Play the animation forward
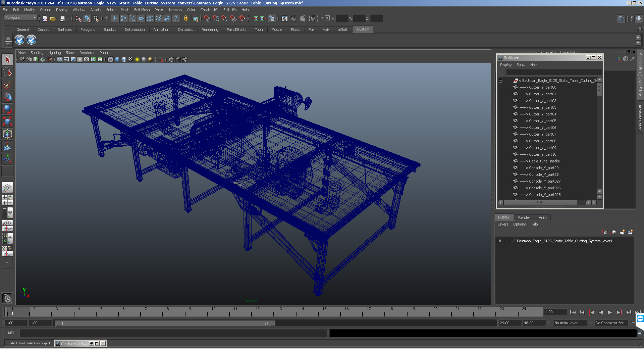The image size is (644, 349). pyautogui.click(x=610, y=312)
